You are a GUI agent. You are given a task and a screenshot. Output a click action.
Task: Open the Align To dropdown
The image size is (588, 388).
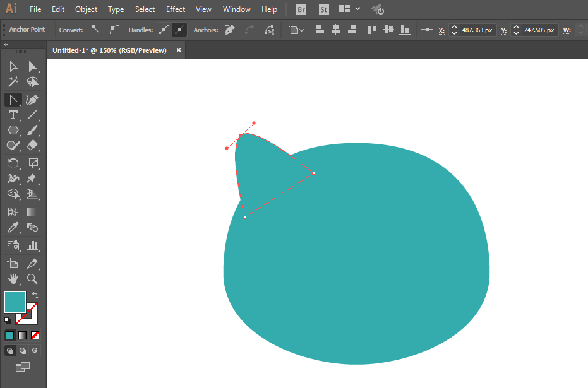tap(296, 30)
